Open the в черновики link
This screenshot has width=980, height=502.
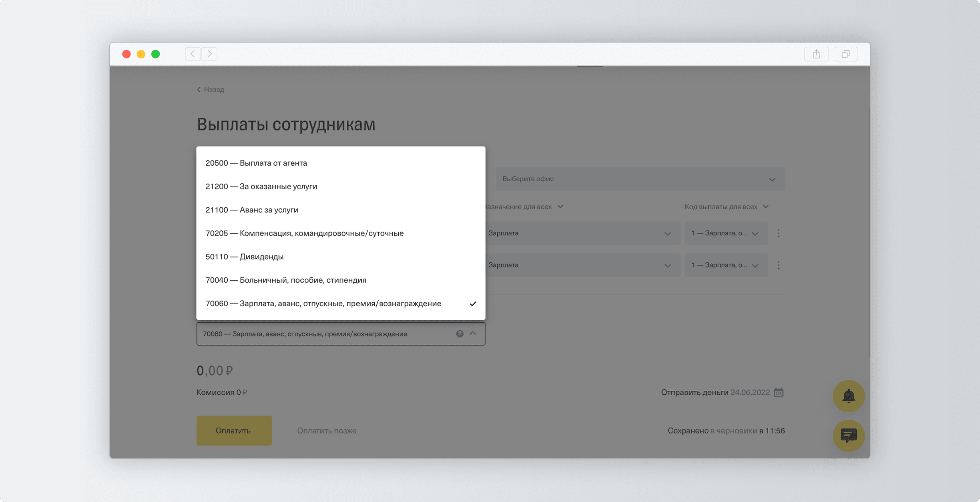[734, 431]
